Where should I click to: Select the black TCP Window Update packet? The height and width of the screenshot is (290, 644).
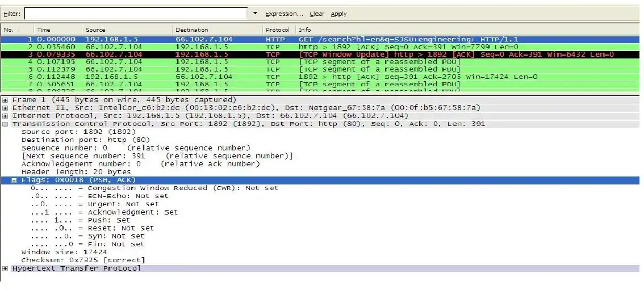[227, 54]
